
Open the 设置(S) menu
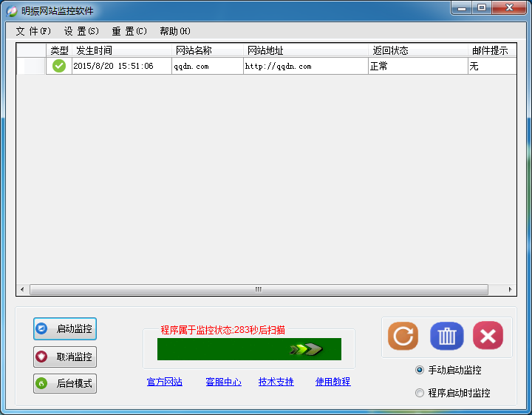coord(81,31)
